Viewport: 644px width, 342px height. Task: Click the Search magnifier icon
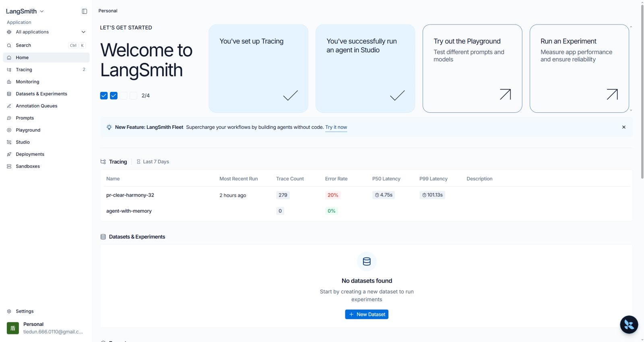point(9,46)
